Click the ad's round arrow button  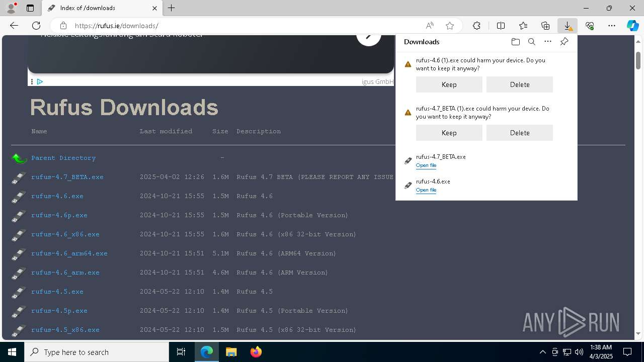pos(369,36)
